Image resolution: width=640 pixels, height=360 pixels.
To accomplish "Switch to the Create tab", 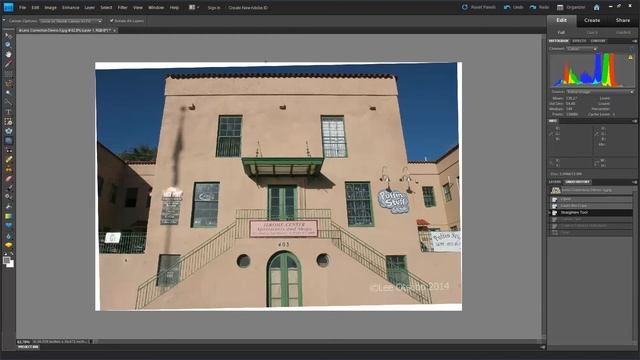I will [592, 20].
